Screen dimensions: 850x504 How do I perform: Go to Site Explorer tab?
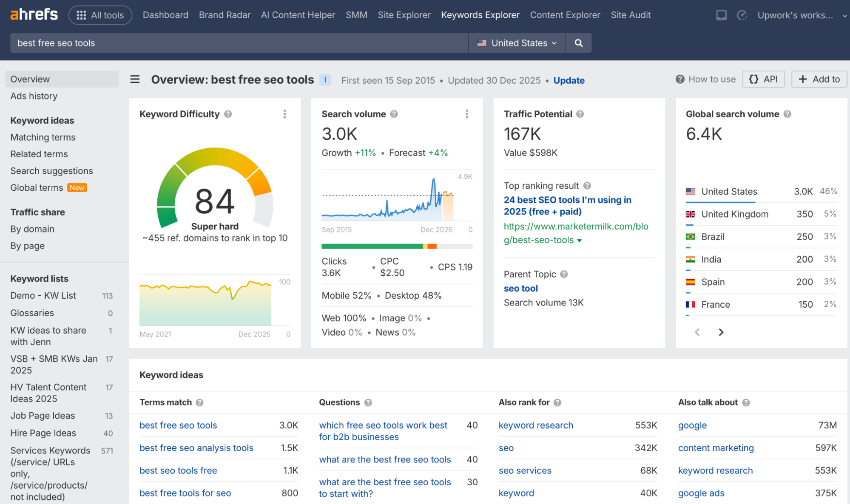tap(404, 15)
